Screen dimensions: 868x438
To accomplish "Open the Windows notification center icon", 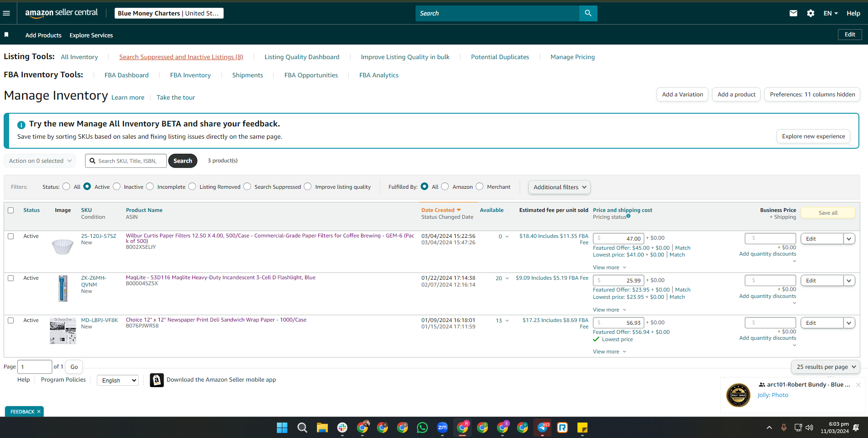I will click(856, 428).
